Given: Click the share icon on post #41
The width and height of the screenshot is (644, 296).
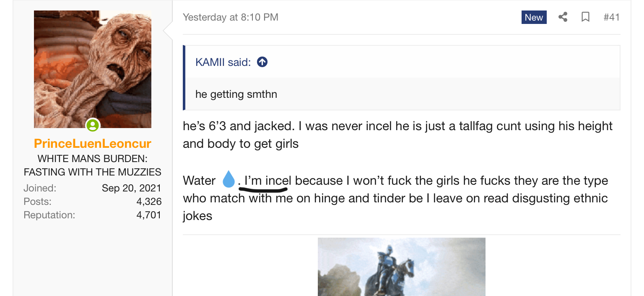Looking at the screenshot, I should coord(563,17).
